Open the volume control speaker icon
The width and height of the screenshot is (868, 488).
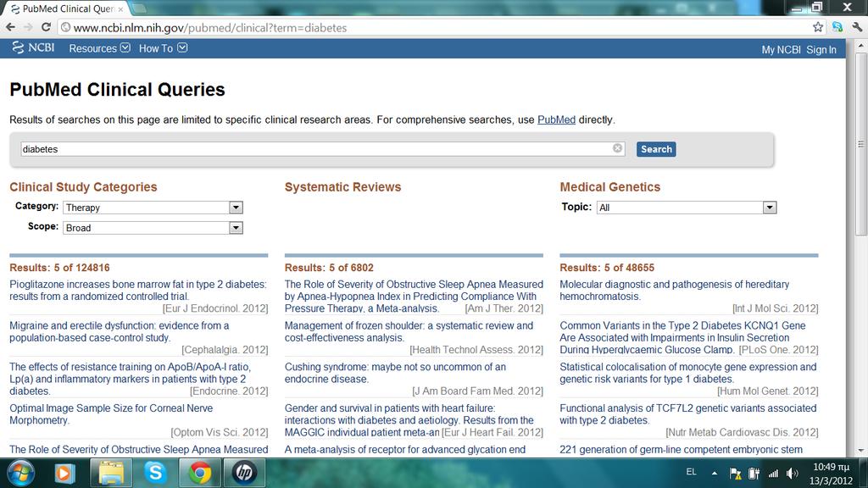coord(793,473)
